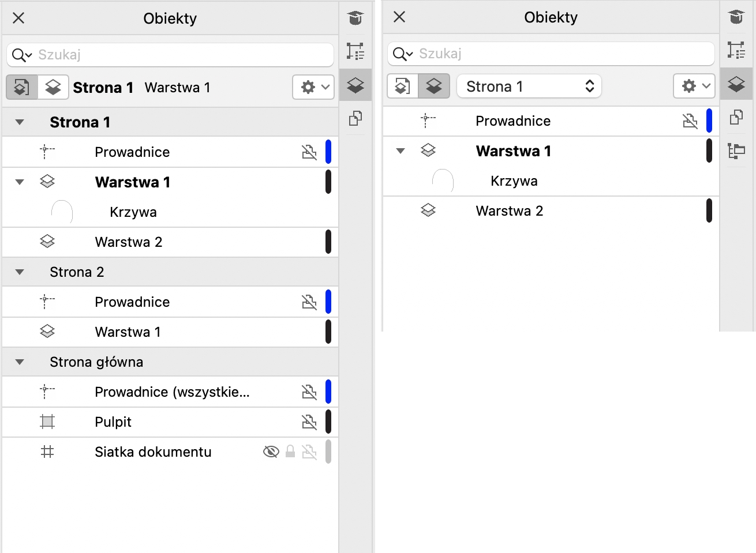The width and height of the screenshot is (756, 553).
Task: Click the Pulpit desktop layer icon
Action: pyautogui.click(x=47, y=422)
